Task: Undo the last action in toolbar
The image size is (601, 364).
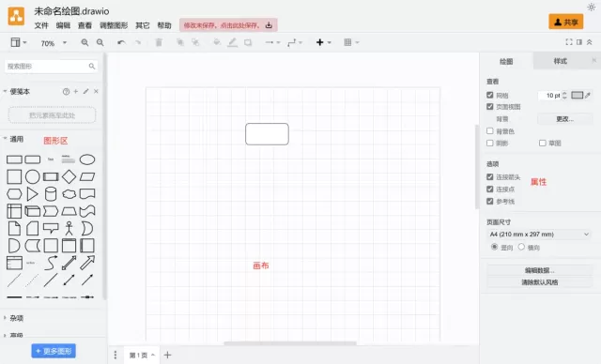Action: point(121,42)
